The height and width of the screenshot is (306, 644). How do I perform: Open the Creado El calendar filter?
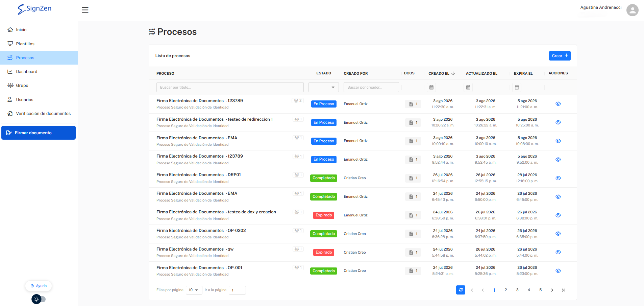click(431, 87)
